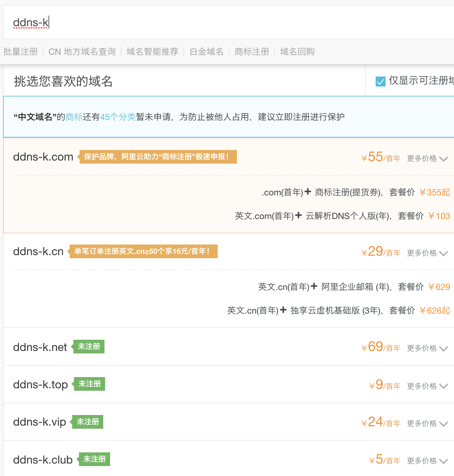Open 商标注册 navigation link
454x476 pixels.
click(x=252, y=52)
